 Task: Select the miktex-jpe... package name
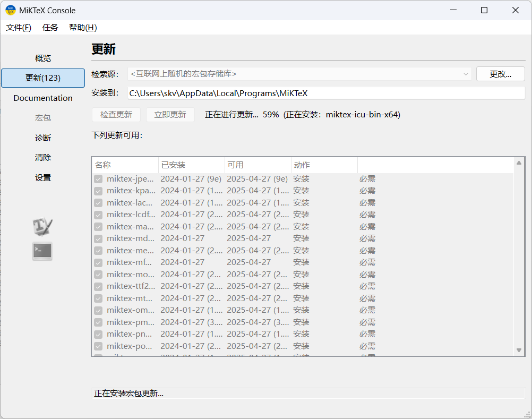(130, 179)
